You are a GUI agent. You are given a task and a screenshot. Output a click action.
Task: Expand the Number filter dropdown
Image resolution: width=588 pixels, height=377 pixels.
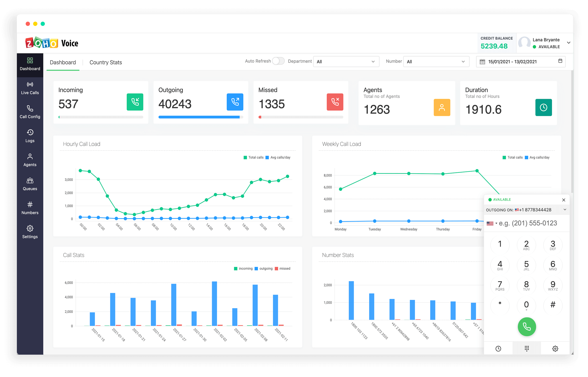pyautogui.click(x=436, y=61)
